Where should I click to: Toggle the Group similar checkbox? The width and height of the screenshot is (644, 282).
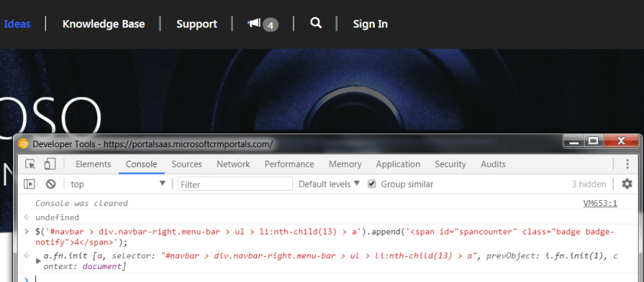(x=372, y=184)
